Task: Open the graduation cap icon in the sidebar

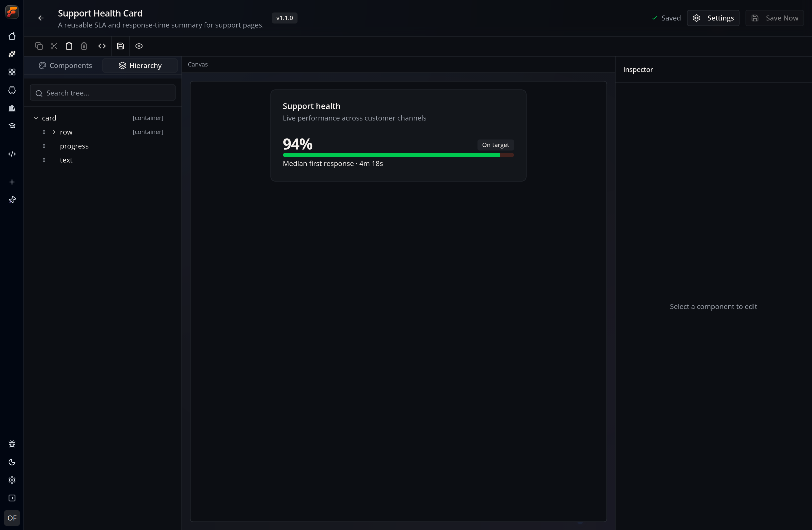Action: click(x=12, y=126)
